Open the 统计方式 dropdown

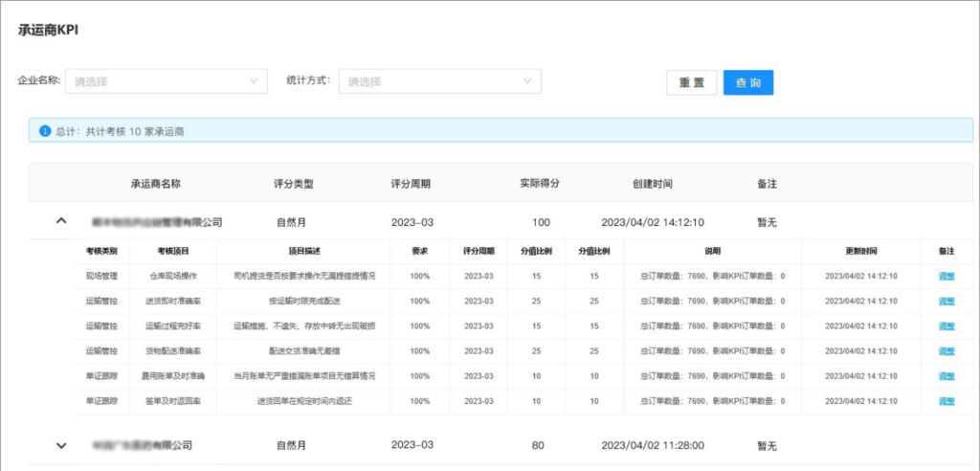[x=439, y=81]
